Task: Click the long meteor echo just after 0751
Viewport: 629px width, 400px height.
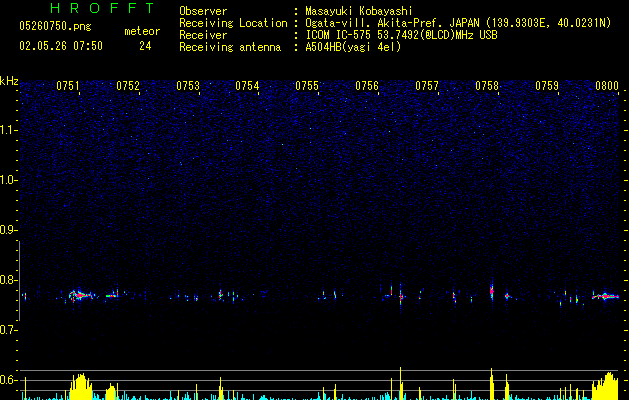Action: (x=81, y=296)
